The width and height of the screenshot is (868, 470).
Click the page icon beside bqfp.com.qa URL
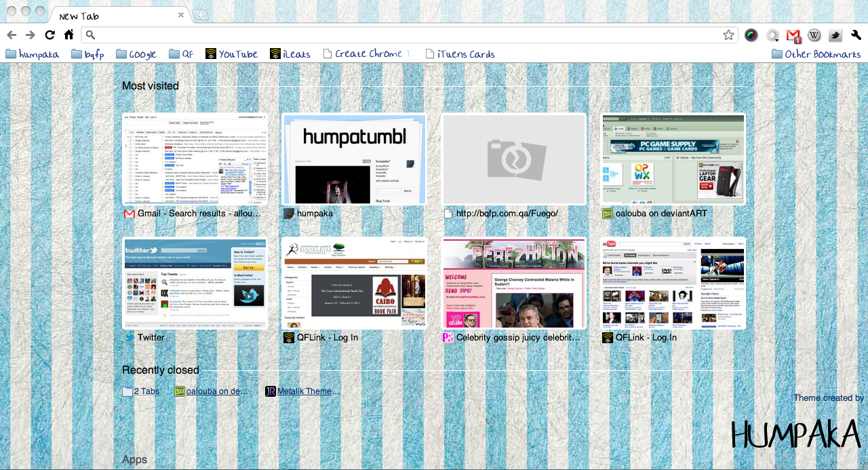point(448,214)
